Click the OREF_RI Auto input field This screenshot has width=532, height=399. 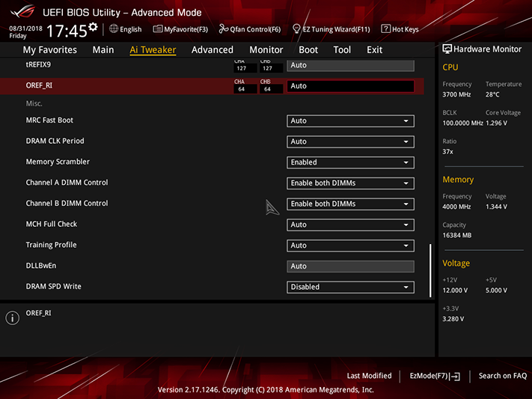[x=350, y=86]
